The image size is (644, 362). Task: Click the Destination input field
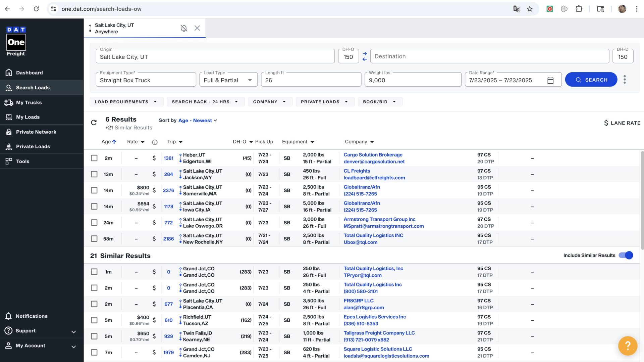point(489,56)
